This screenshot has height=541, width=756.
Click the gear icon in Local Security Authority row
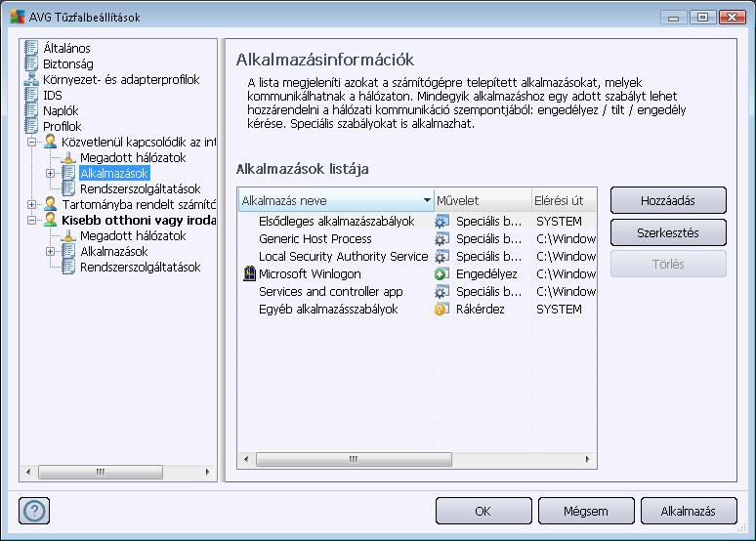[x=441, y=256]
